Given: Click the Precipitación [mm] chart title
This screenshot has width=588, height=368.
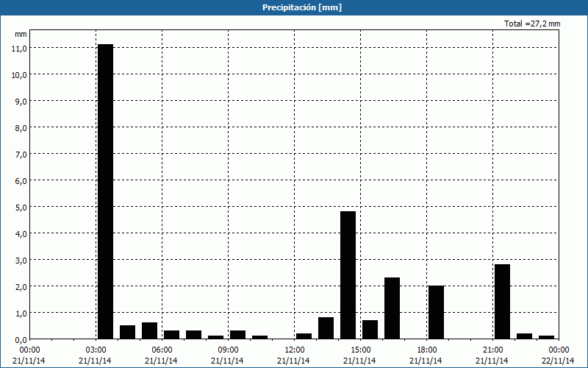Looking at the screenshot, I should [302, 7].
